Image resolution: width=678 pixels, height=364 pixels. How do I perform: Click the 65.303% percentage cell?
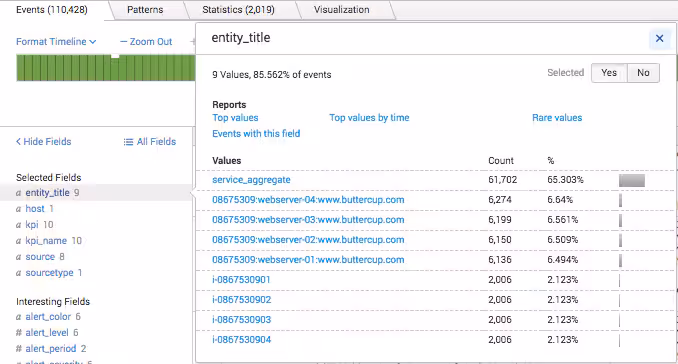[565, 179]
